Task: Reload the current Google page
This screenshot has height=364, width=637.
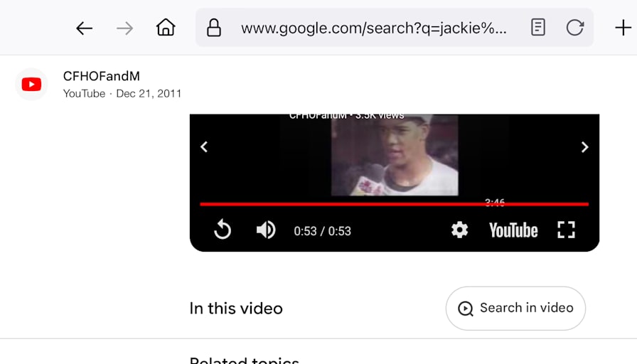Action: [x=575, y=28]
